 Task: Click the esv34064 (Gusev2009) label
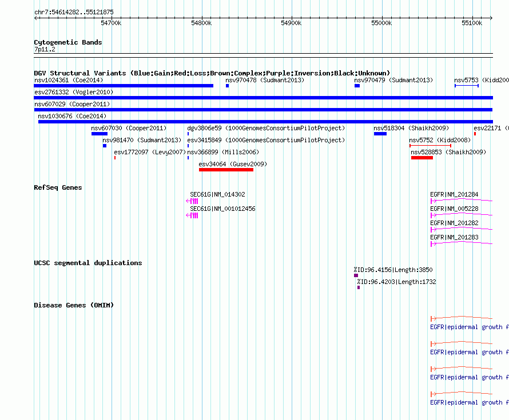233,164
